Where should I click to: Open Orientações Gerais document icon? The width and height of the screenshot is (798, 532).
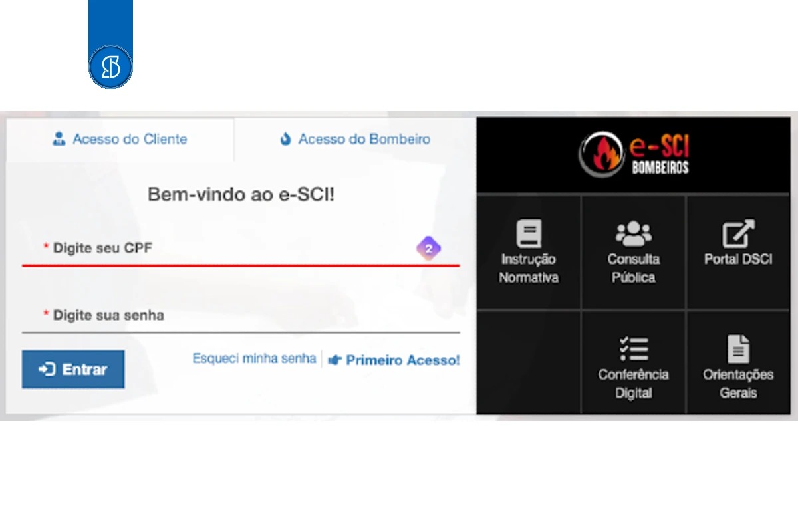[x=738, y=349]
